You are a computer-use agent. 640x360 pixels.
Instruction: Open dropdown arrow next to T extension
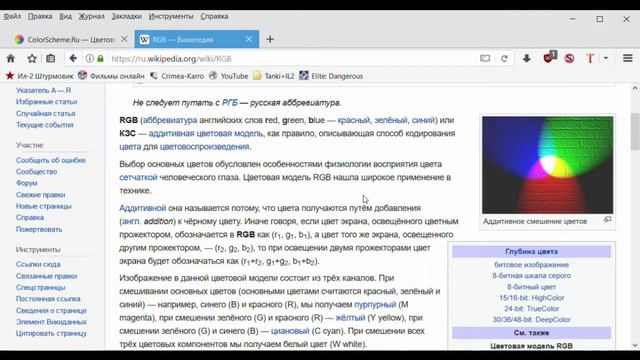(x=606, y=58)
